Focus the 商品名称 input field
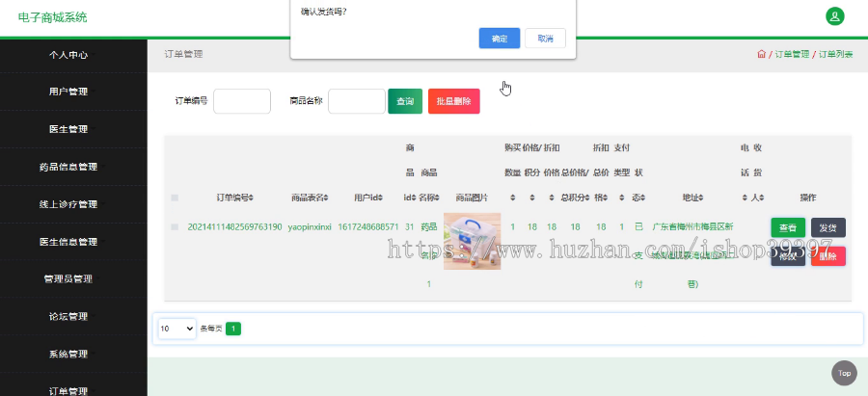The image size is (868, 396). [x=357, y=101]
